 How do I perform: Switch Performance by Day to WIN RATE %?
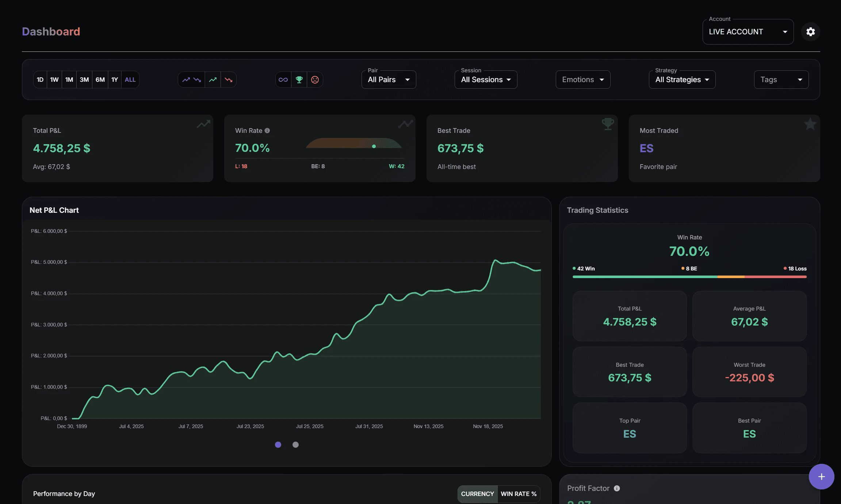point(518,494)
